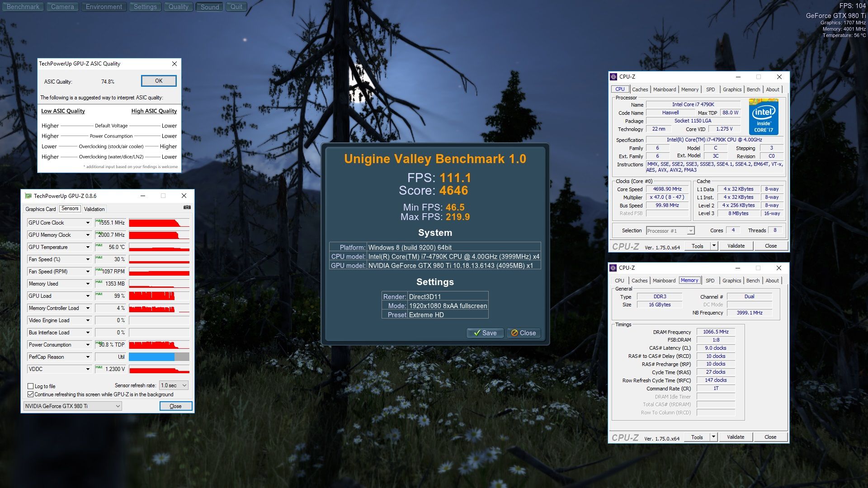Screen dimensions: 868x488
Task: Click the Sound menu button in Valley
Action: coord(210,7)
